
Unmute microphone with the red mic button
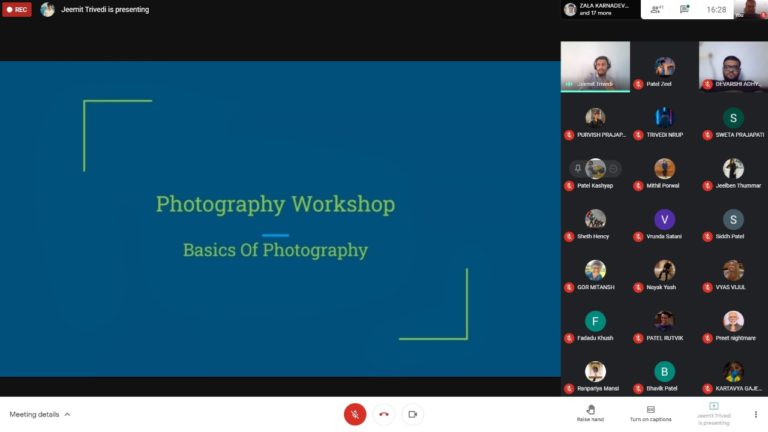pos(355,414)
